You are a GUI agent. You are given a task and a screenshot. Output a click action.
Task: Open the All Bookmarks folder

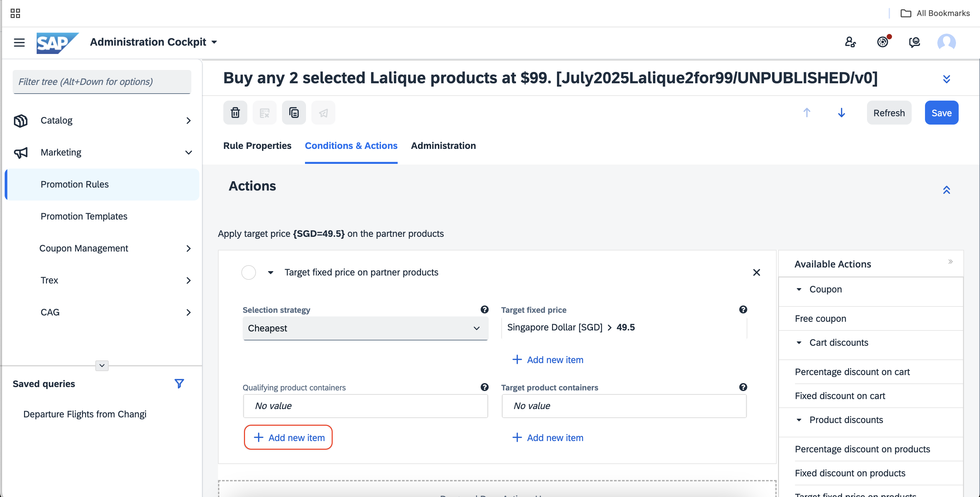pyautogui.click(x=935, y=13)
